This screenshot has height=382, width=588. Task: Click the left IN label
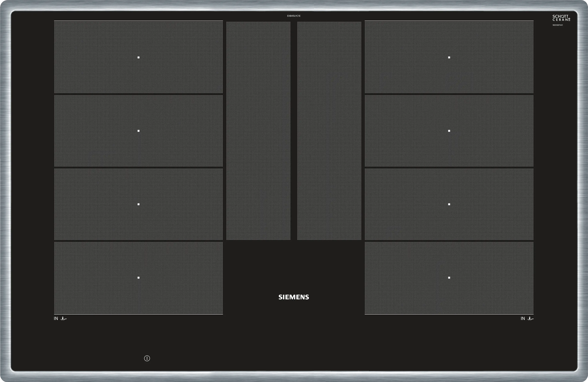tap(56, 318)
